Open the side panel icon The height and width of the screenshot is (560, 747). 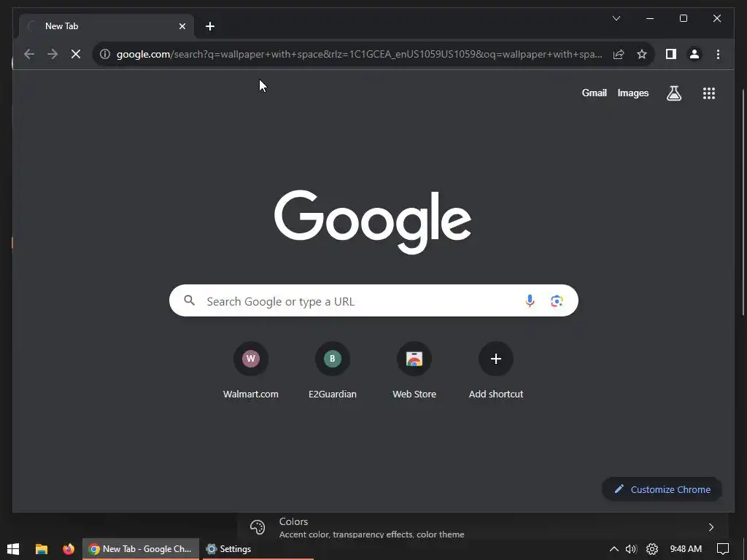[x=671, y=54]
